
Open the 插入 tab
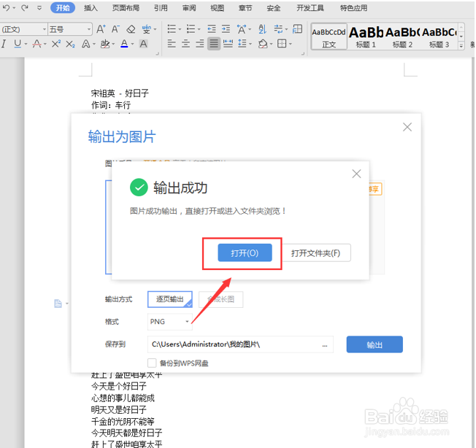(91, 8)
